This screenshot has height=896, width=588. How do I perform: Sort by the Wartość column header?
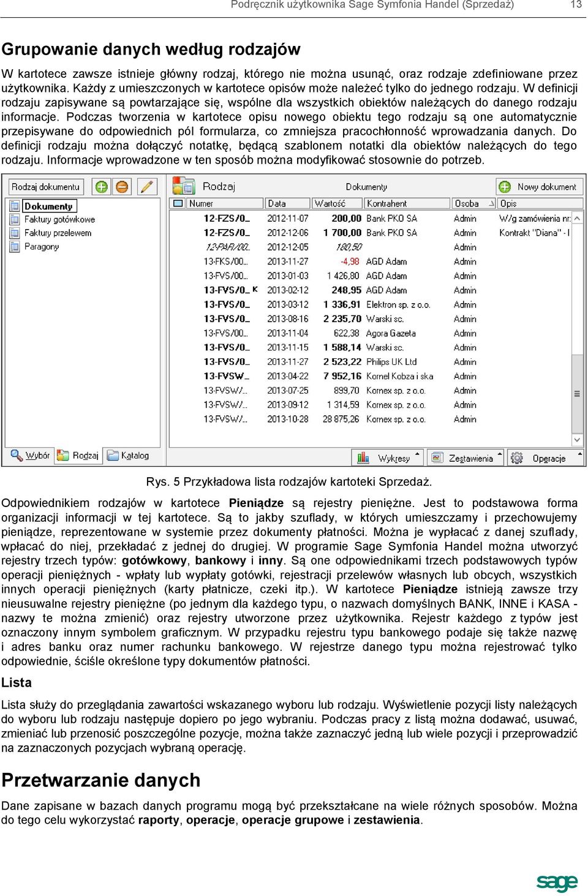point(337,203)
